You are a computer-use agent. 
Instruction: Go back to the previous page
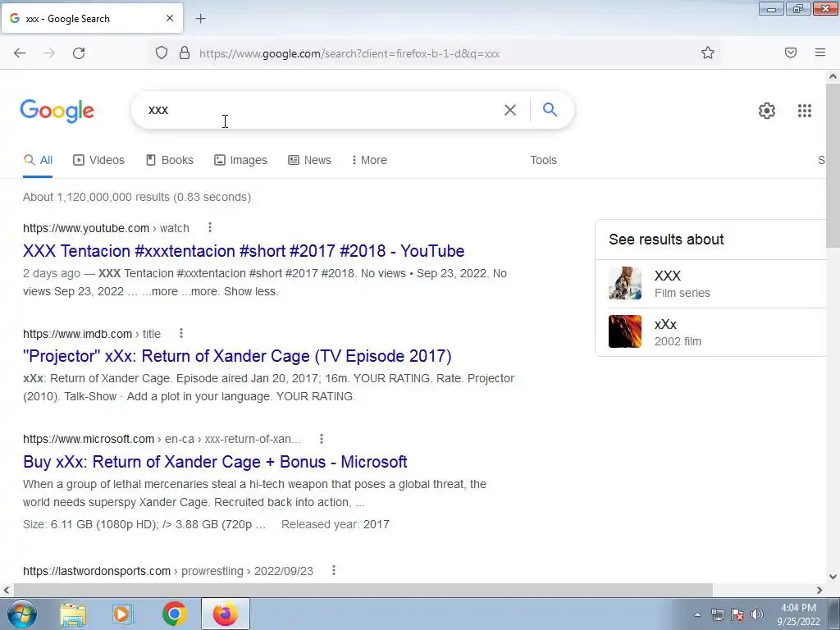pos(20,53)
